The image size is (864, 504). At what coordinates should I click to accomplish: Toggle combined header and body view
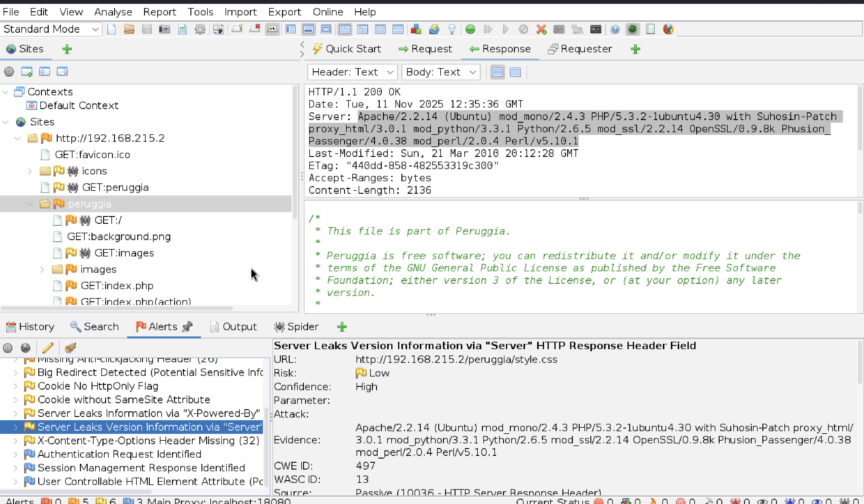tap(515, 72)
